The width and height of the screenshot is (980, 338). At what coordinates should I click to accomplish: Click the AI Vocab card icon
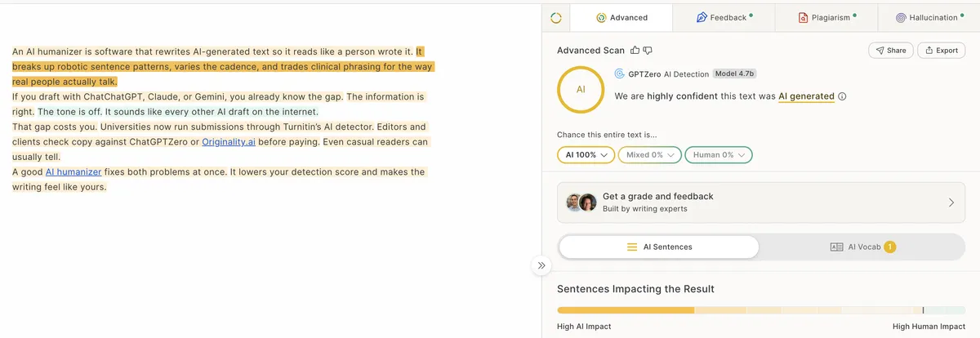coord(836,247)
